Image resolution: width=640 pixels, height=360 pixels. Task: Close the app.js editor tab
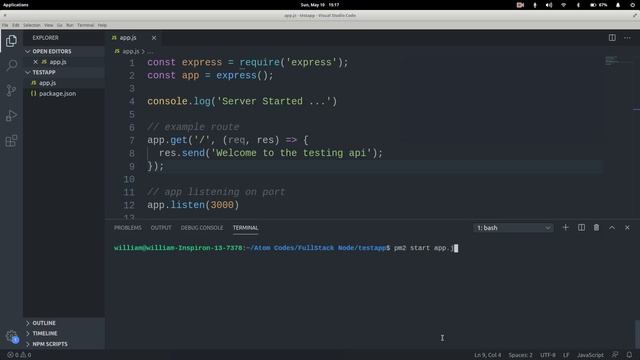click(154, 38)
